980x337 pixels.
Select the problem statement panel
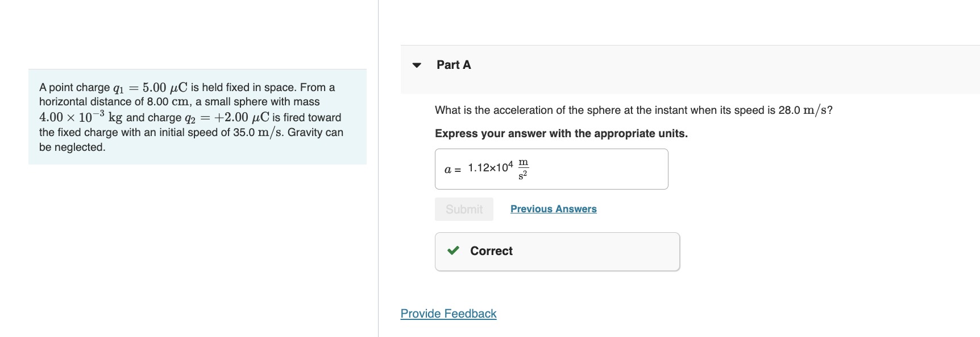197,117
